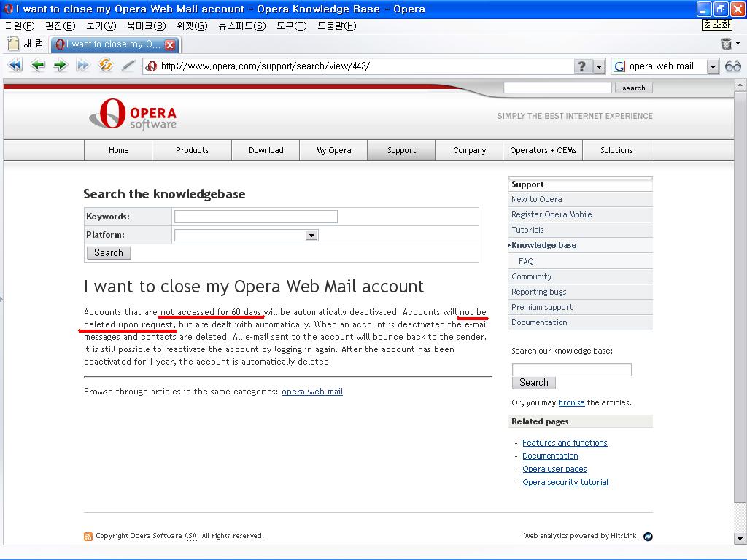Image resolution: width=747 pixels, height=560 pixels.
Task: Open Support in site navigation
Action: (x=401, y=150)
